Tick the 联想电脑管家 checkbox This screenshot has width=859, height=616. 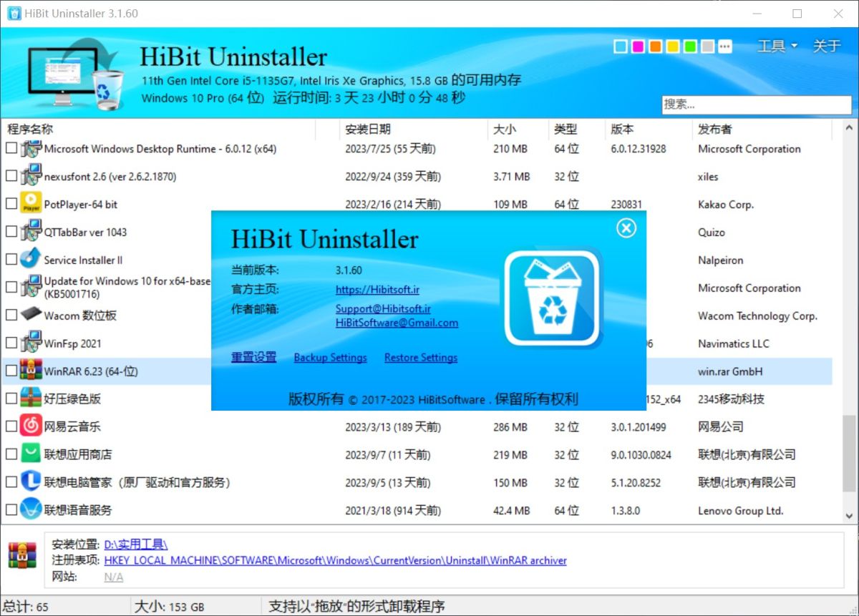(11, 482)
